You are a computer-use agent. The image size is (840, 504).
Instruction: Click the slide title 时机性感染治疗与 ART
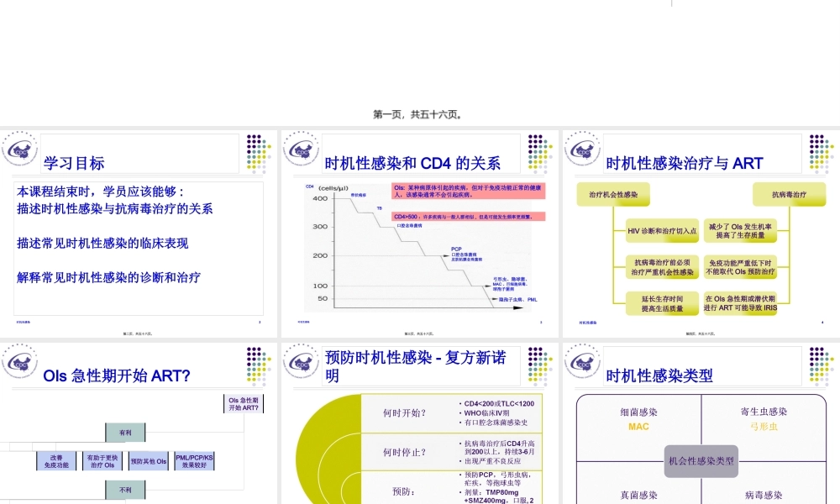click(684, 163)
